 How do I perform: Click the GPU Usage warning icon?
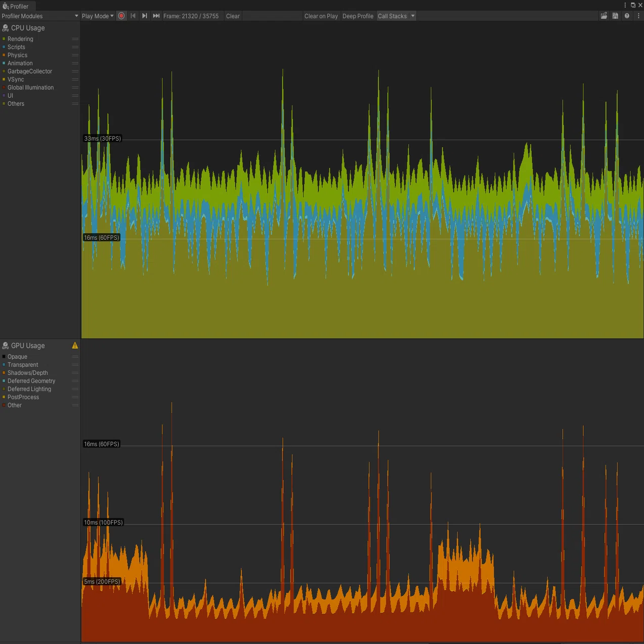click(75, 346)
